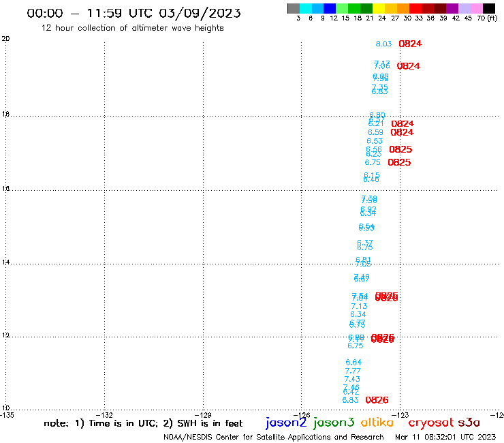
Task: Select the lavender legend swatch
Action: (464, 8)
